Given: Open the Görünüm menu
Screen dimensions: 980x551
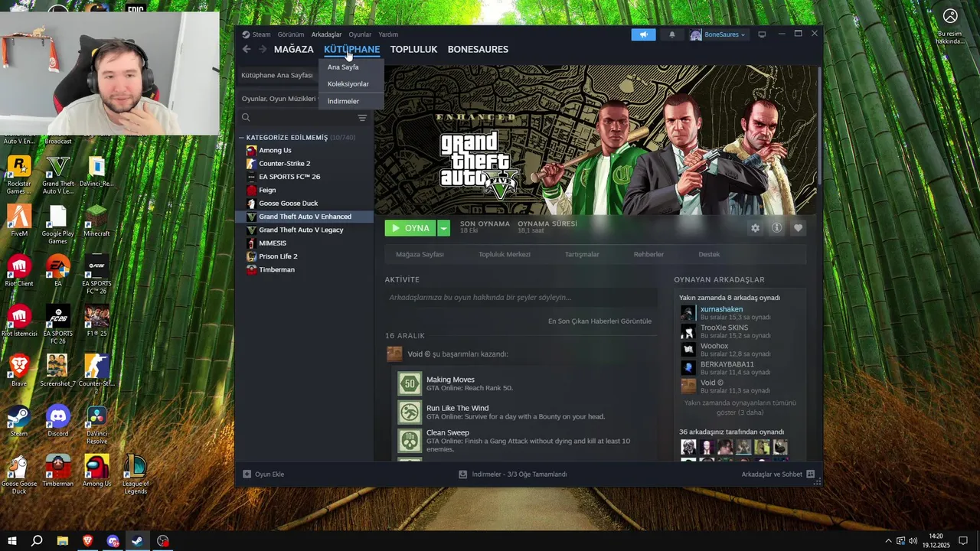Looking at the screenshot, I should pyautogui.click(x=291, y=34).
